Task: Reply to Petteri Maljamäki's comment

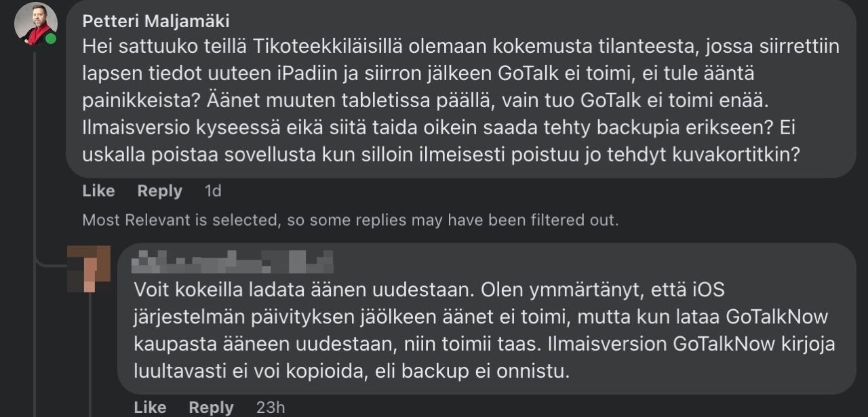Action: [x=159, y=191]
